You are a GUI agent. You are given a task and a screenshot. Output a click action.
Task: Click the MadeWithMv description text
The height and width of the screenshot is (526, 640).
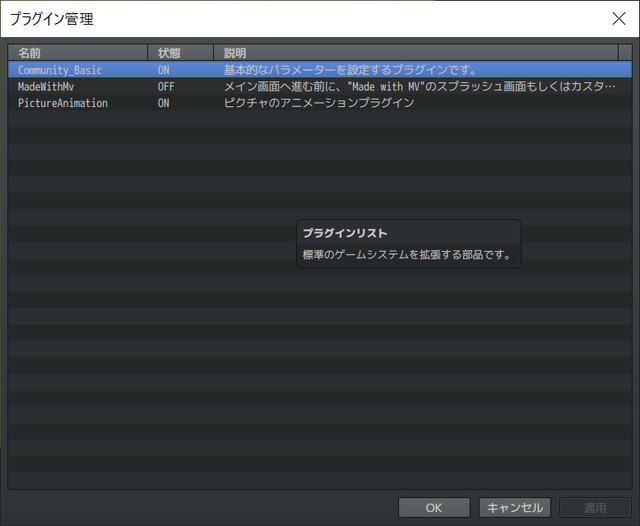420,87
